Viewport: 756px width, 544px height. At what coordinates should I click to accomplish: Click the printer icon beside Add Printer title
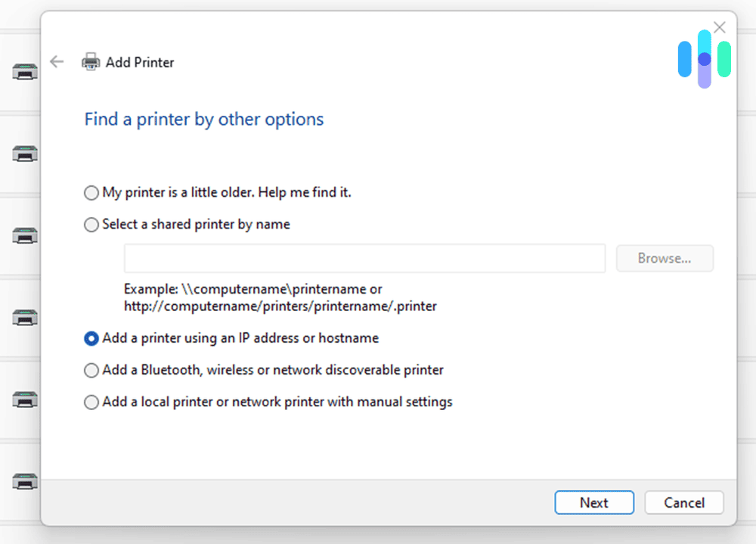tap(91, 61)
